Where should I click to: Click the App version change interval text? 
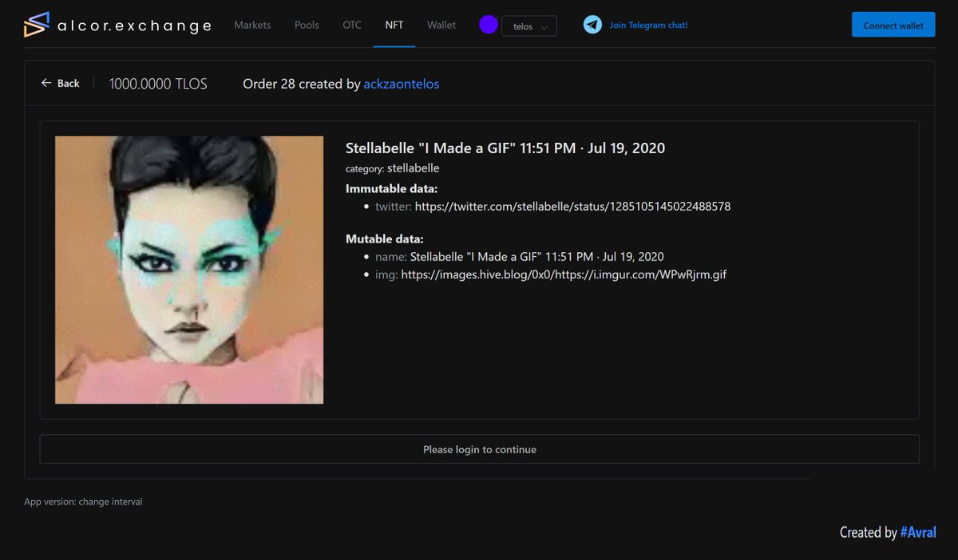pyautogui.click(x=83, y=502)
